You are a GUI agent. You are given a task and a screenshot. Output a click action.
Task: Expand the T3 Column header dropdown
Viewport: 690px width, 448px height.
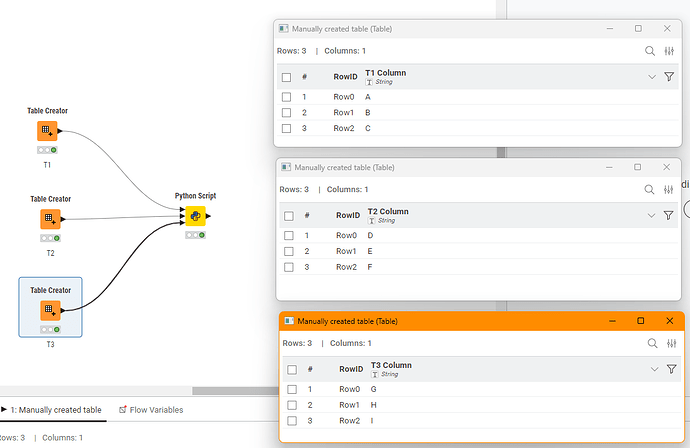(x=654, y=369)
